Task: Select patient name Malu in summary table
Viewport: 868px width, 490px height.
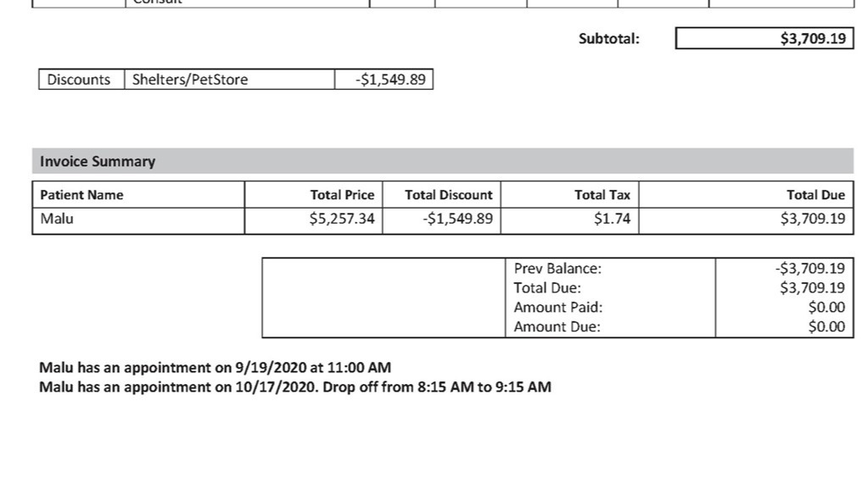Action: [57, 219]
